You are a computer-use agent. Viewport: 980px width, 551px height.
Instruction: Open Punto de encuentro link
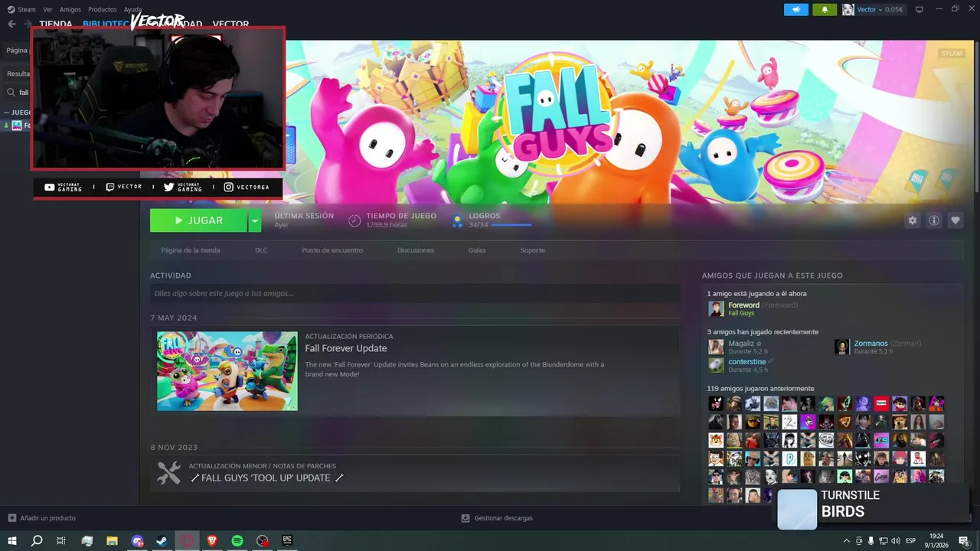click(332, 250)
